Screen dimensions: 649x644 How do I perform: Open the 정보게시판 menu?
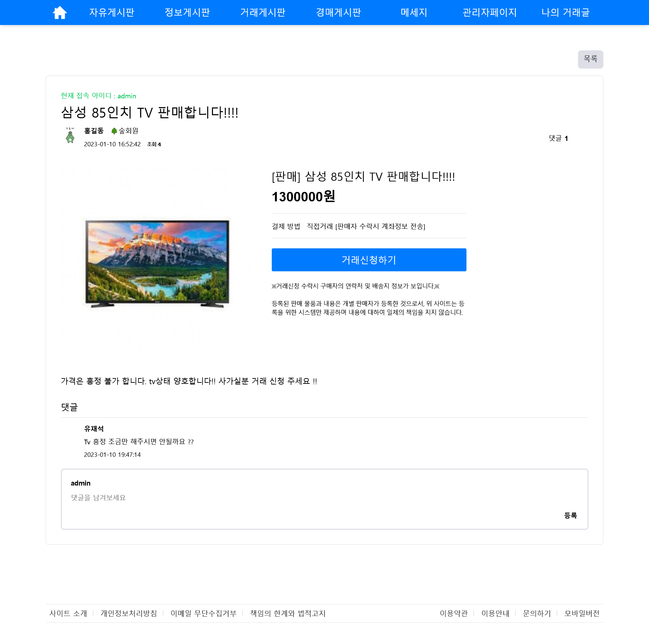point(187,13)
